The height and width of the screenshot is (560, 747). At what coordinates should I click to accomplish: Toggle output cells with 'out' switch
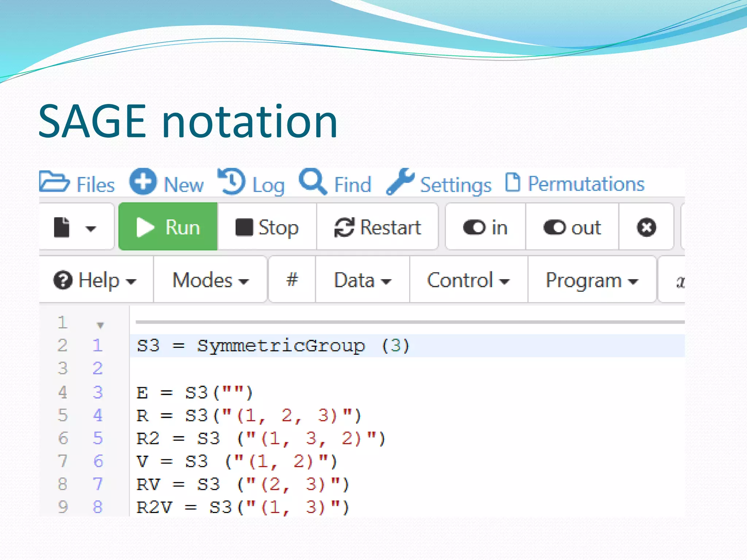click(572, 226)
